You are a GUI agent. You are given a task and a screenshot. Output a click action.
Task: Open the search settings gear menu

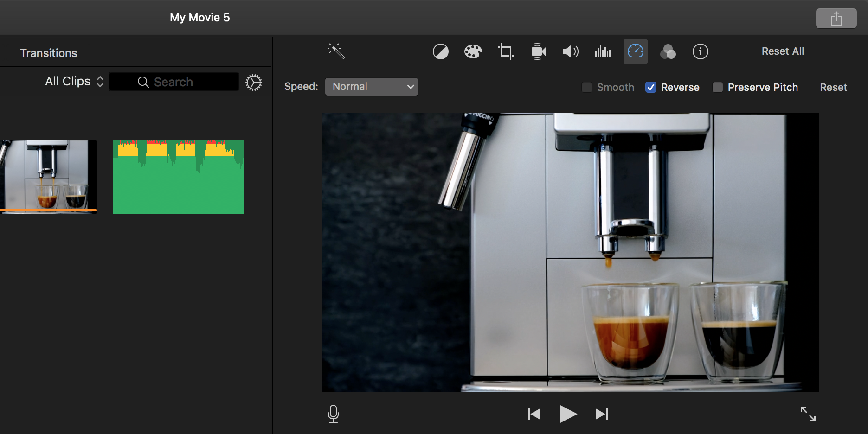tap(254, 82)
